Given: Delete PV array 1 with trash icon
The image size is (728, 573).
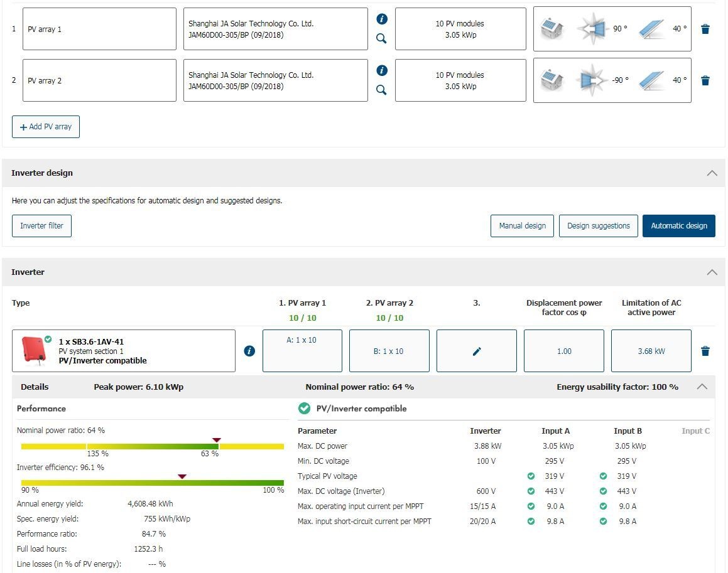Looking at the screenshot, I should 705,29.
